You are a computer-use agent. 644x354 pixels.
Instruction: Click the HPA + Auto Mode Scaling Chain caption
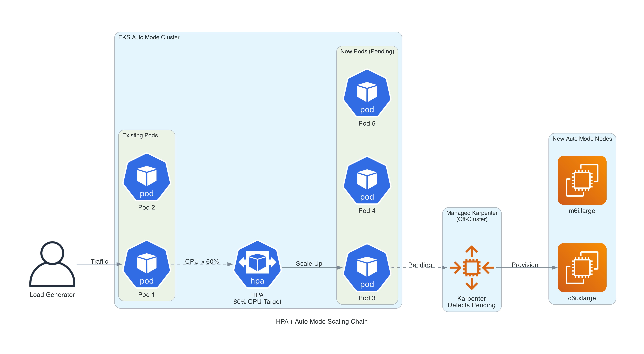(322, 322)
